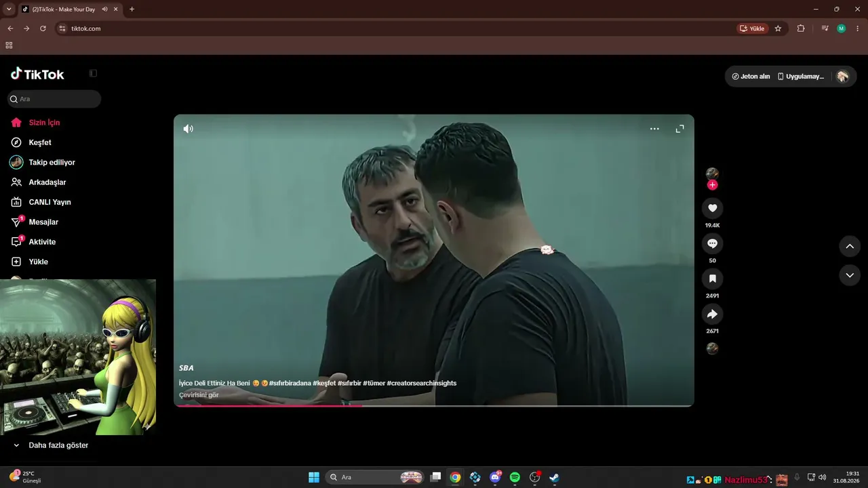The image size is (868, 488).
Task: Follow the creator with the plus button
Action: click(x=712, y=185)
